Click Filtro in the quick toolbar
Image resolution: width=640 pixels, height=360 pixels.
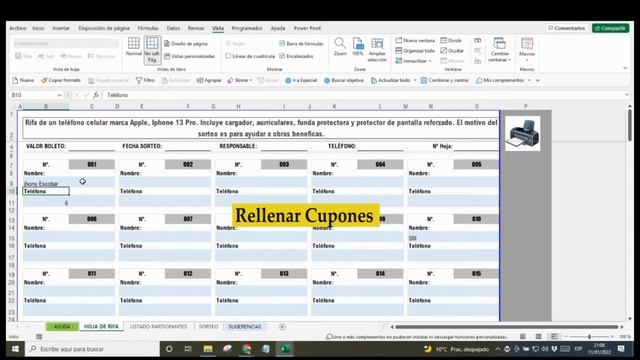(x=145, y=80)
